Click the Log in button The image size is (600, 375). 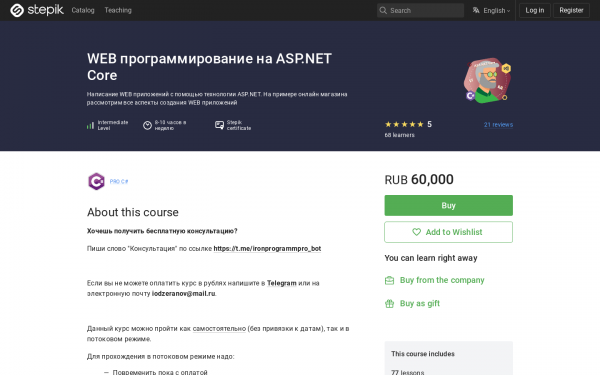(535, 10)
